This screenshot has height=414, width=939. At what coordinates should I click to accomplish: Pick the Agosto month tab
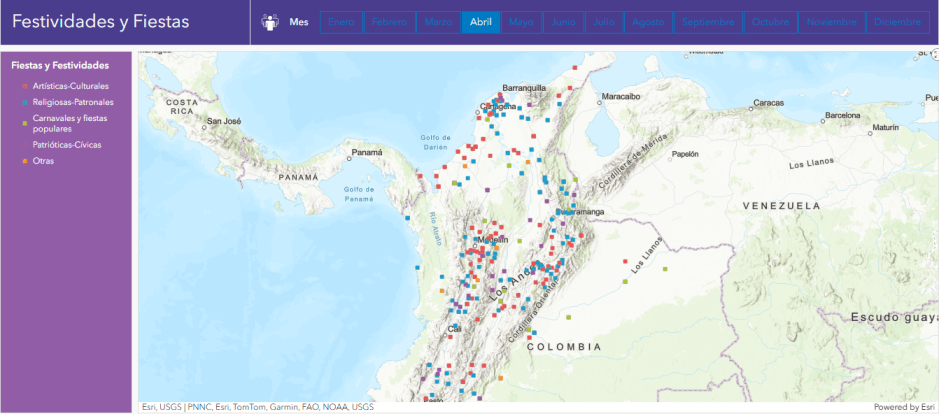[648, 22]
